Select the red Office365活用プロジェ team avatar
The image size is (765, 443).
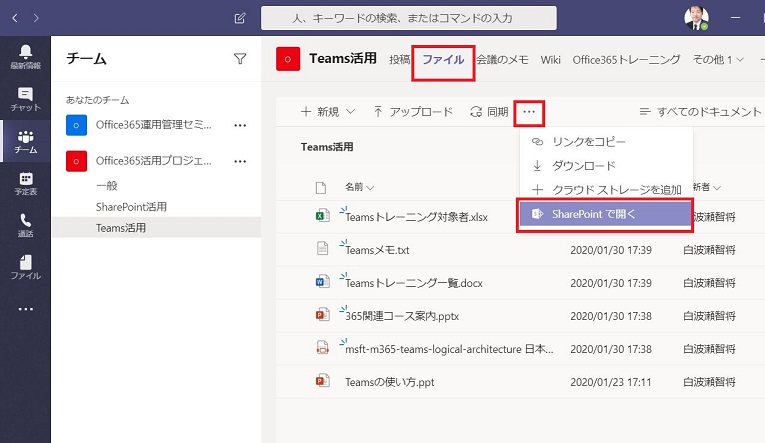coord(77,161)
